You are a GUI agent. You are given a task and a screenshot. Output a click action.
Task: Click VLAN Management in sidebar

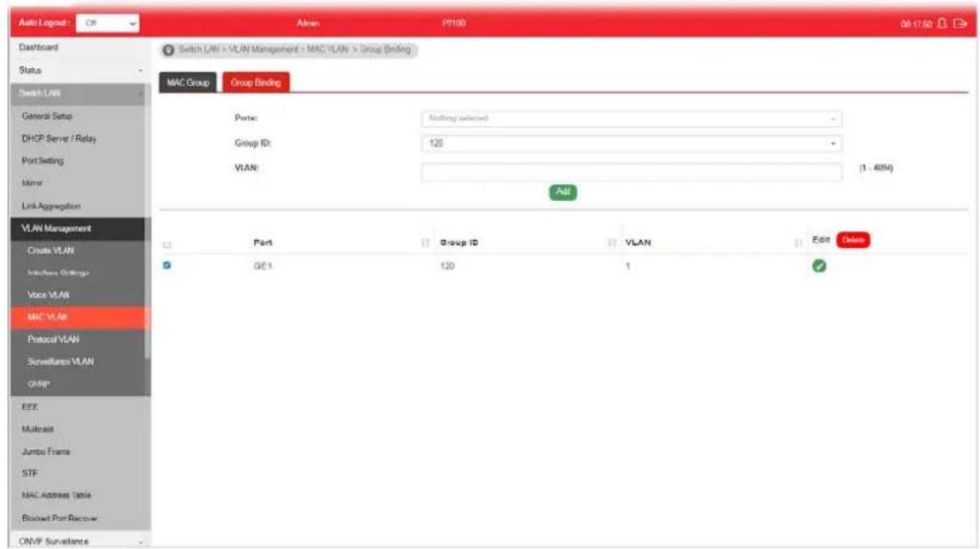click(80, 228)
